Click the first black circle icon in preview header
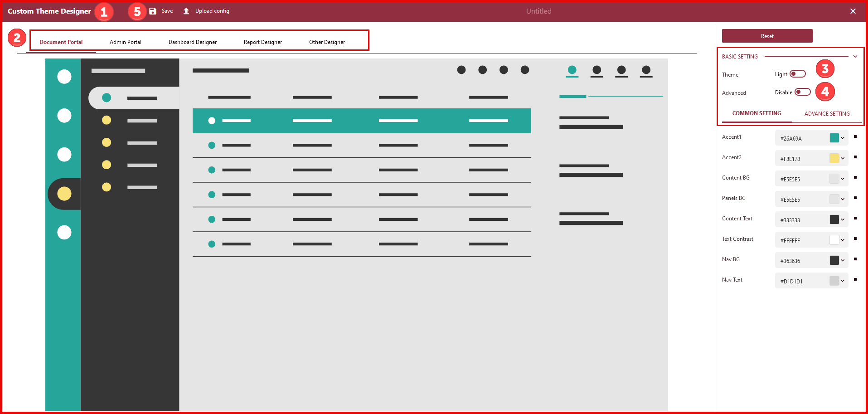The width and height of the screenshot is (868, 414). [461, 70]
